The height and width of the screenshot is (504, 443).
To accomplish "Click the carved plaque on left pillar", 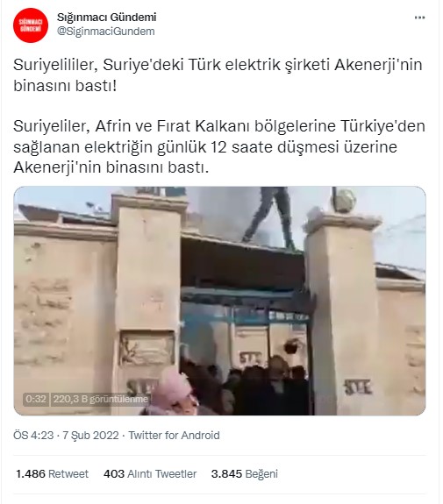I will (x=147, y=349).
